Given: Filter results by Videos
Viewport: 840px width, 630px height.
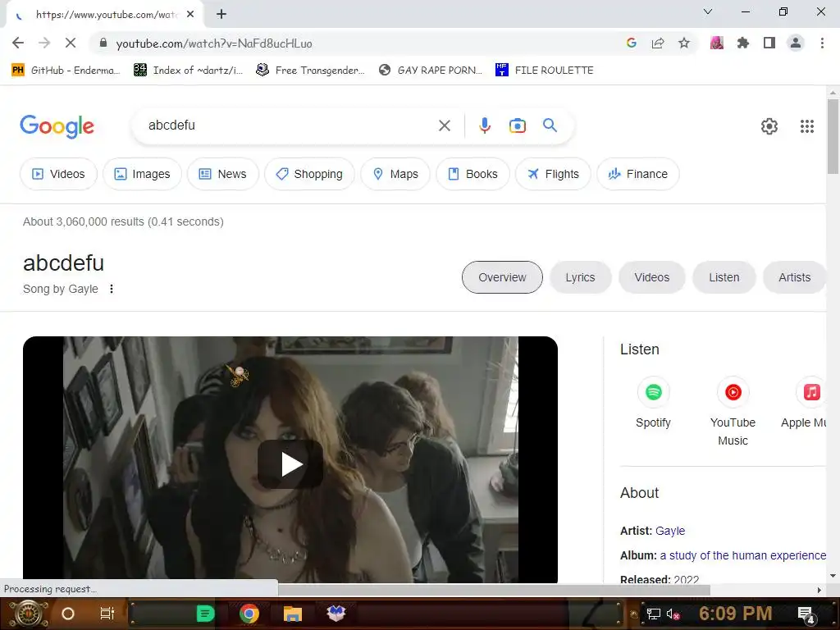Looking at the screenshot, I should click(x=58, y=174).
